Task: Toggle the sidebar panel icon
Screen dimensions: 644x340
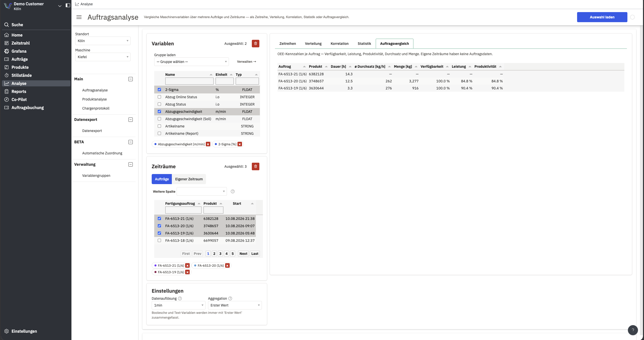Action: click(x=68, y=5)
